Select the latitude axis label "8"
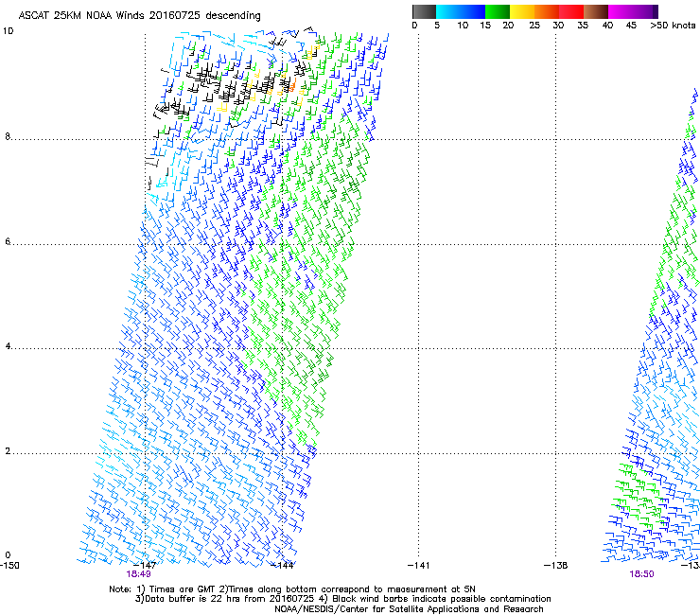The height and width of the screenshot is (615, 700). (x=8, y=136)
